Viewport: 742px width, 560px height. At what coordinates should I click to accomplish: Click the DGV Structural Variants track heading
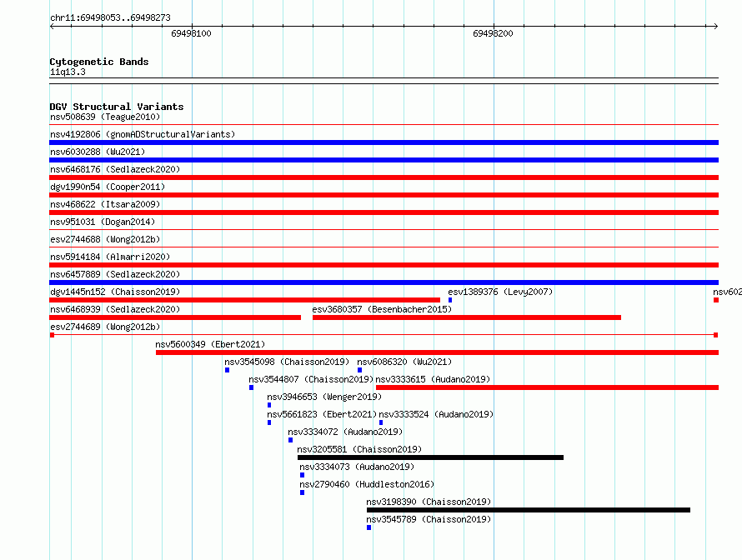(117, 107)
